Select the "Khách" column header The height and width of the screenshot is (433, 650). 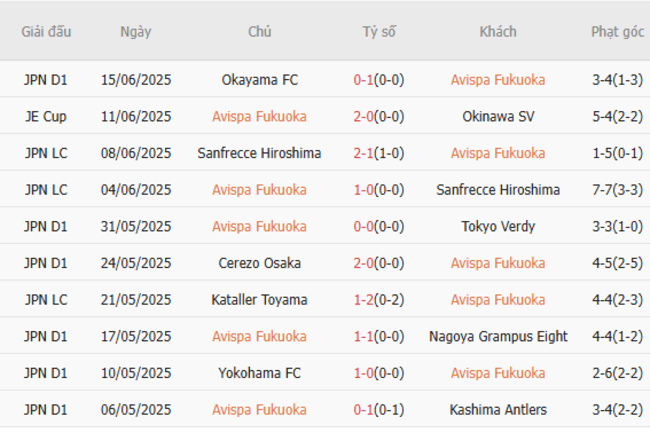(497, 32)
